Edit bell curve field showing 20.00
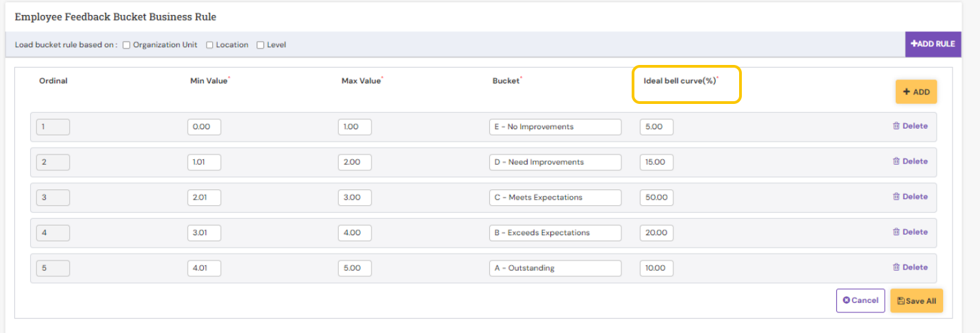The height and width of the screenshot is (333, 980). pos(656,232)
